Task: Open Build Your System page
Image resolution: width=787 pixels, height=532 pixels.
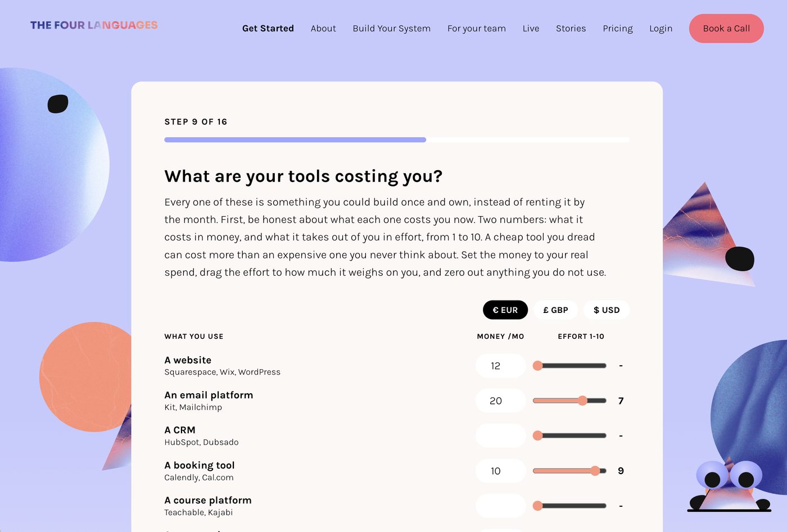Action: coord(392,29)
